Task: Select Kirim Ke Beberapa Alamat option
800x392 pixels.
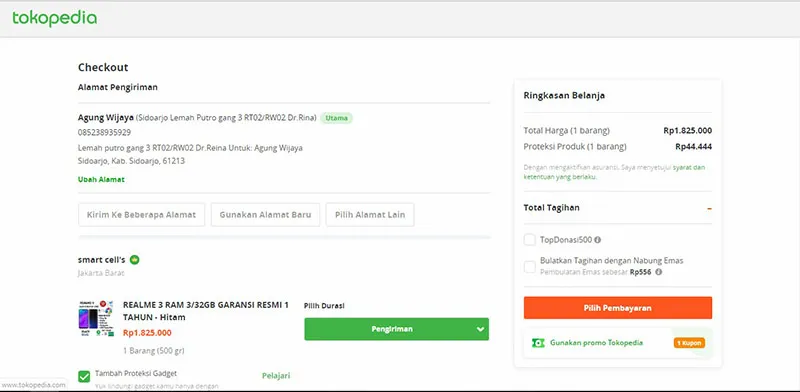Action: (x=141, y=215)
